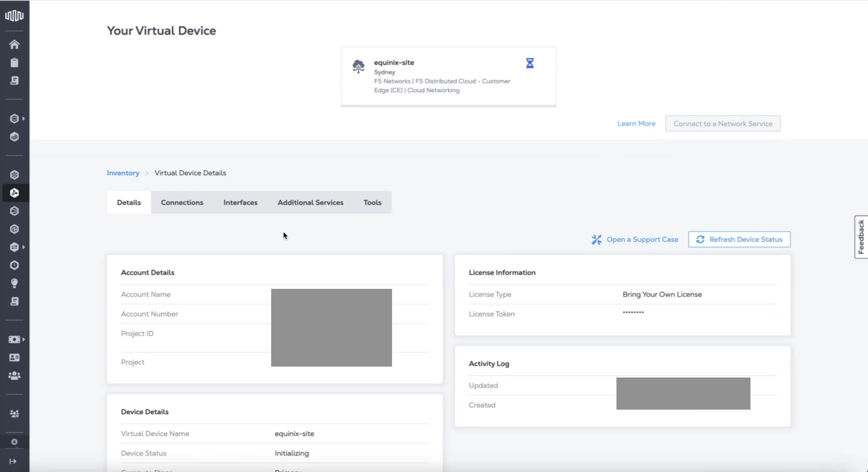Go back to the Inventory breadcrumb
Screen dimensions: 868x472
(123, 173)
